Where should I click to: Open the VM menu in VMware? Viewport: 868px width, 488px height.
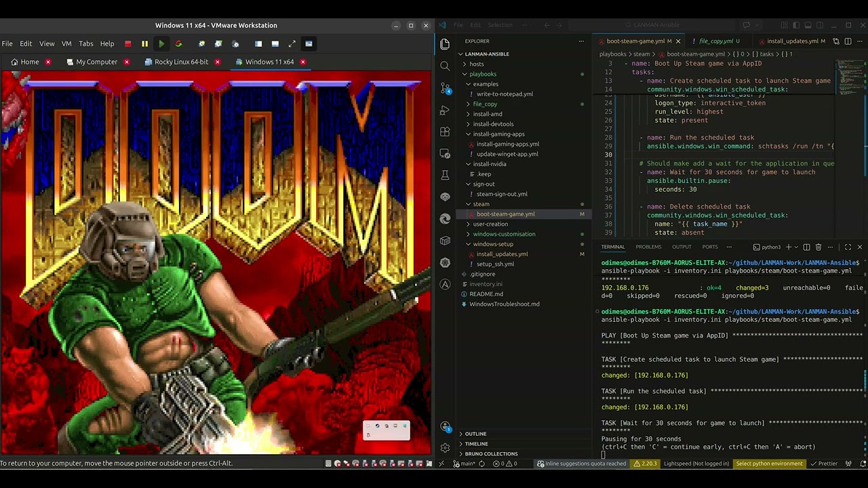pos(66,43)
